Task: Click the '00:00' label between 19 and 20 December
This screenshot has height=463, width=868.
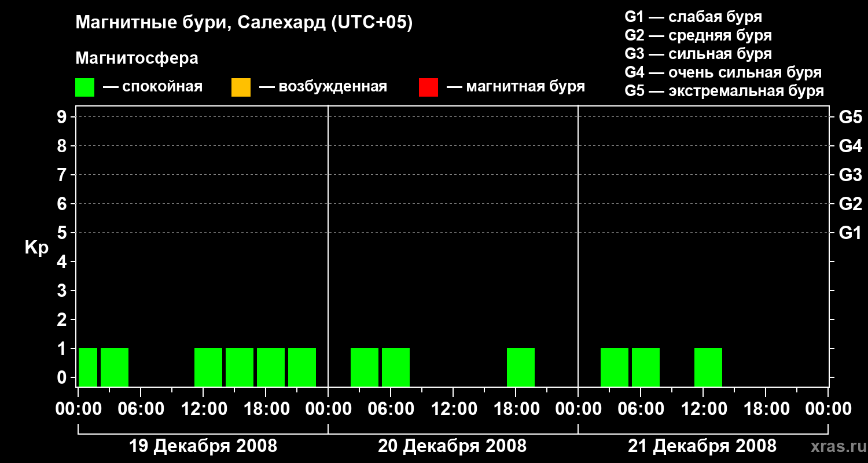Action: 328,409
